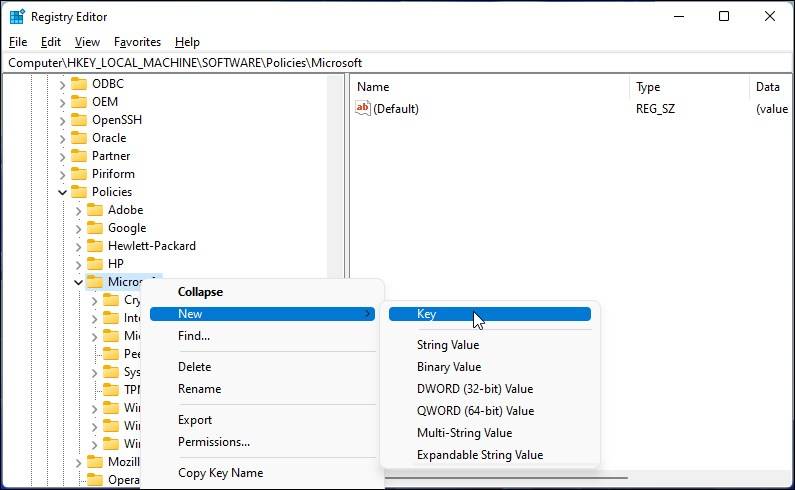Expand the Adobe key
The width and height of the screenshot is (795, 490).
tap(79, 211)
